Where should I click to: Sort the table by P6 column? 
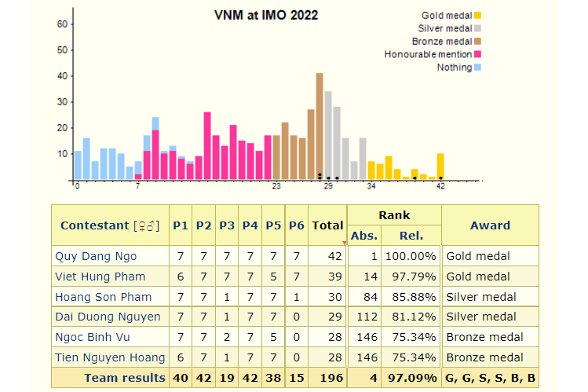tap(296, 225)
